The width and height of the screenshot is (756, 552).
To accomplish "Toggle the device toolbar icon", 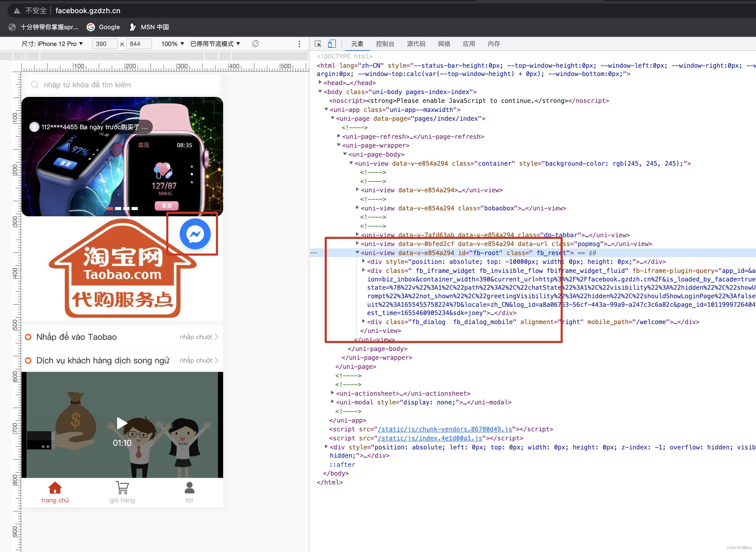I will pos(332,44).
